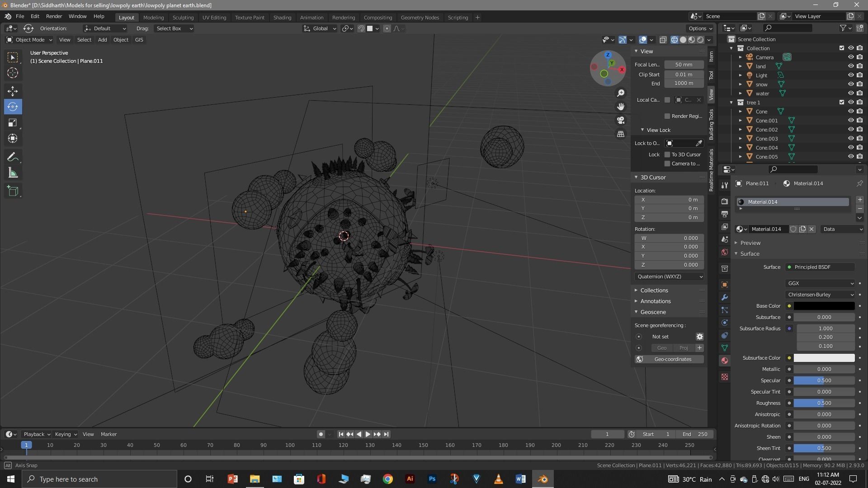The image size is (868, 488).
Task: Open the Drag Select Box dropdown
Action: coord(174,28)
